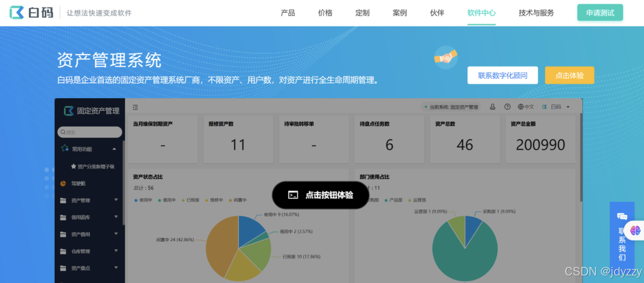Expand the 资产管理 menu arrow

point(116,200)
